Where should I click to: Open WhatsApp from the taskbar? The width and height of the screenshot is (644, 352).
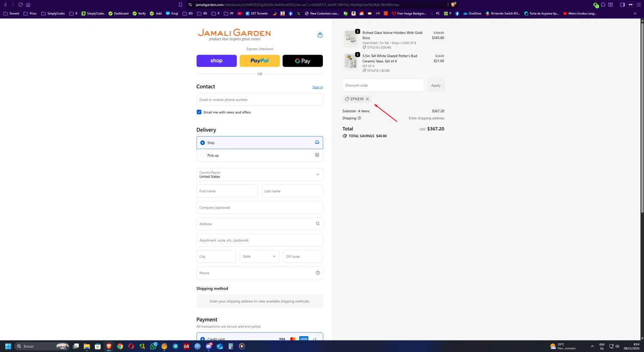[153, 346]
